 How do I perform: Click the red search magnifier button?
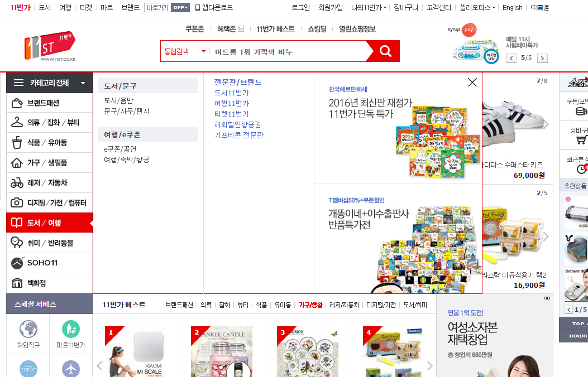[385, 51]
